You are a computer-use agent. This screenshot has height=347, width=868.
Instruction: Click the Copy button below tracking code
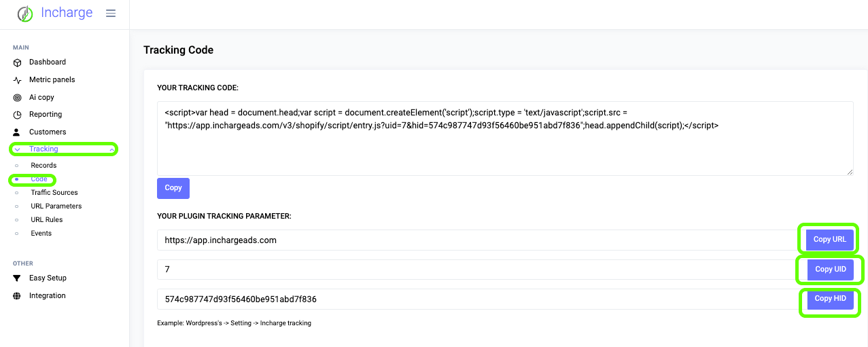click(x=173, y=188)
